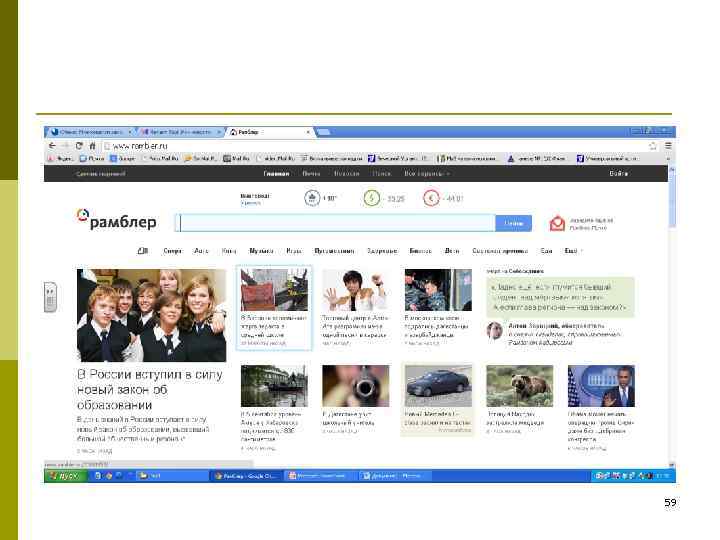The height and width of the screenshot is (540, 720).
Task: Open Новости in the Rambler top bar
Action: click(346, 174)
